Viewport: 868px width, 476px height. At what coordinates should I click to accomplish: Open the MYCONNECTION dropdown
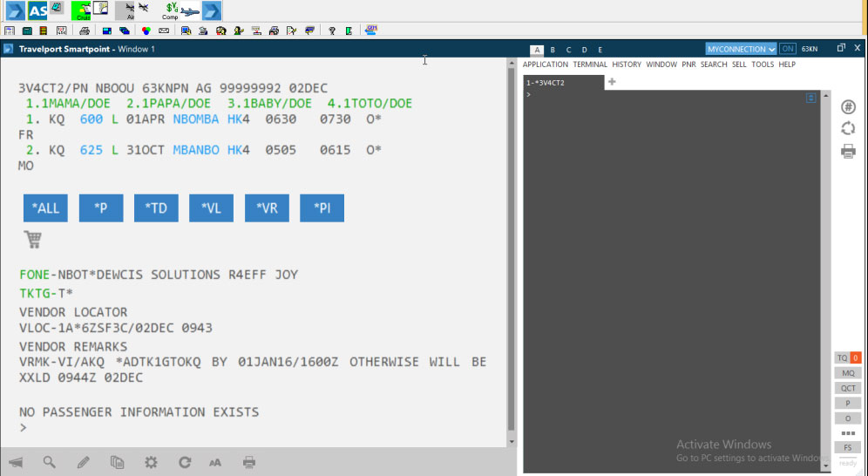tap(741, 49)
